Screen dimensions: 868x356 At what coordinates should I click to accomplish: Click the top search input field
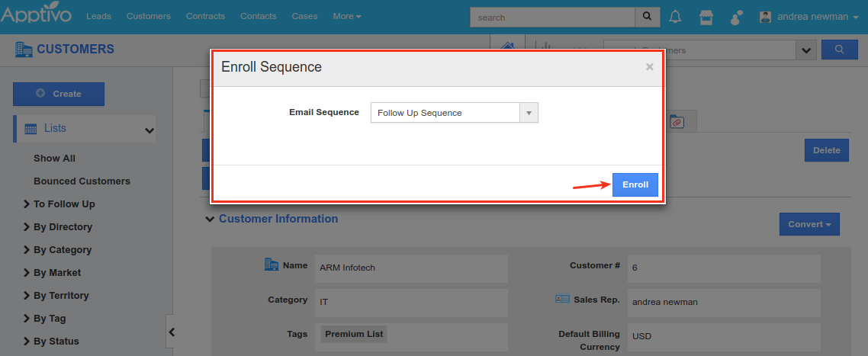point(553,17)
